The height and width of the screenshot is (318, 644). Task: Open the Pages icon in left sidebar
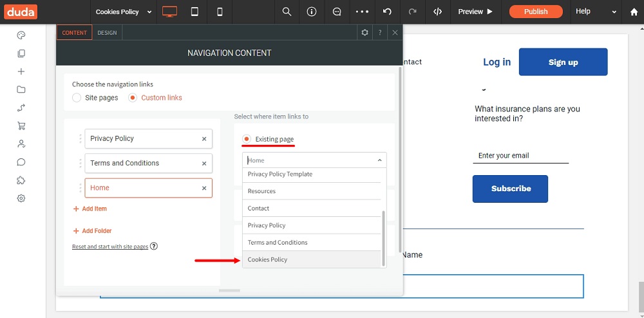21,53
